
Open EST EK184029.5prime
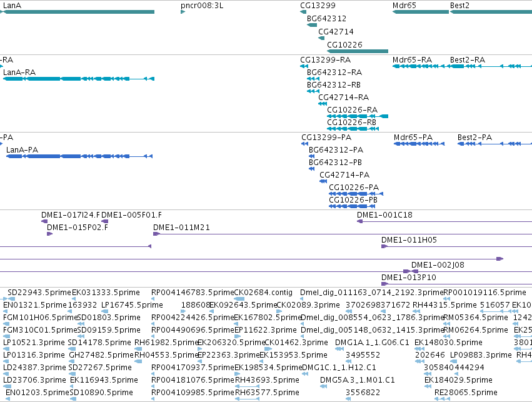click(x=458, y=380)
